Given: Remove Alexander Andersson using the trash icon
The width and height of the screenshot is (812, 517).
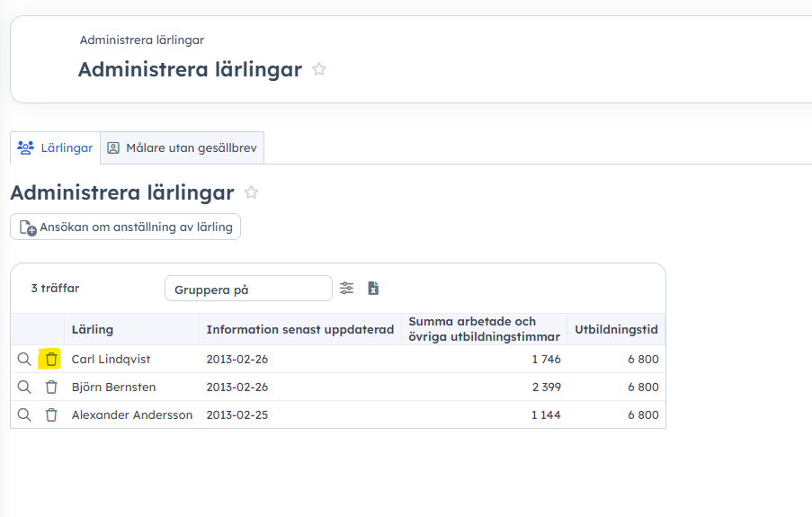Looking at the screenshot, I should click(x=51, y=415).
